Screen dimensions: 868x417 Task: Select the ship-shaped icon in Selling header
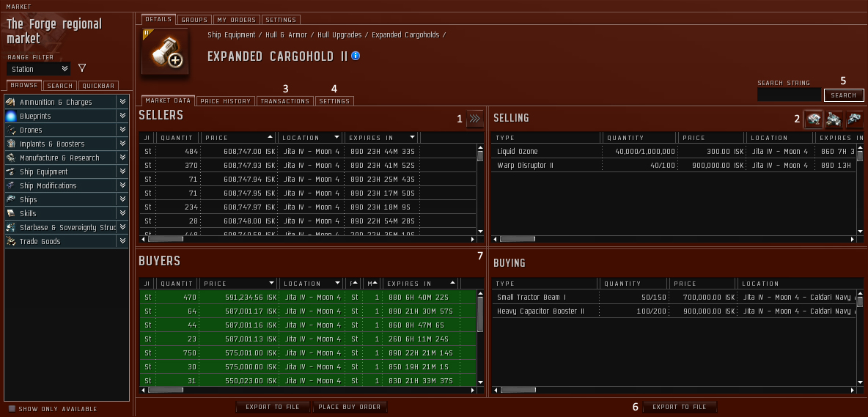coord(854,118)
